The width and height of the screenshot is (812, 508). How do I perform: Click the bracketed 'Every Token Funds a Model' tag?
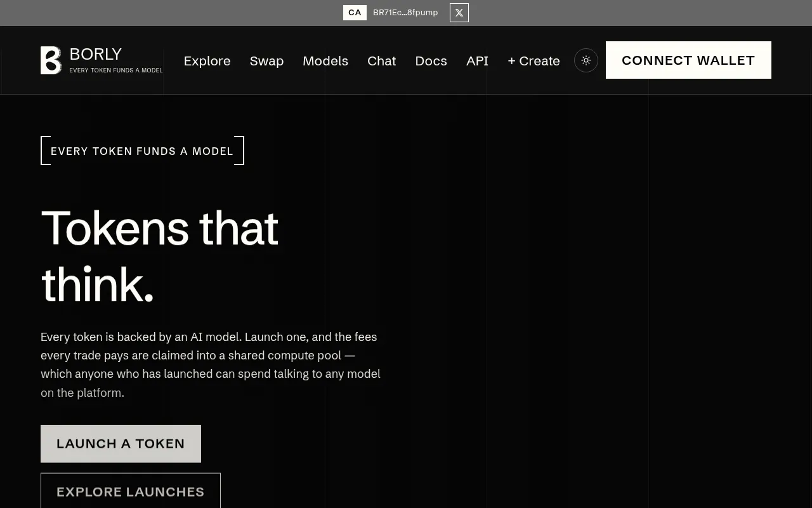pos(142,150)
